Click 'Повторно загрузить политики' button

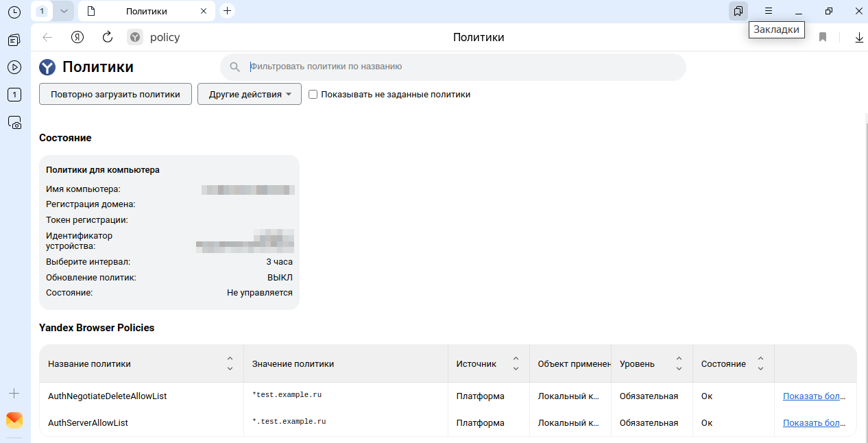pyautogui.click(x=115, y=95)
